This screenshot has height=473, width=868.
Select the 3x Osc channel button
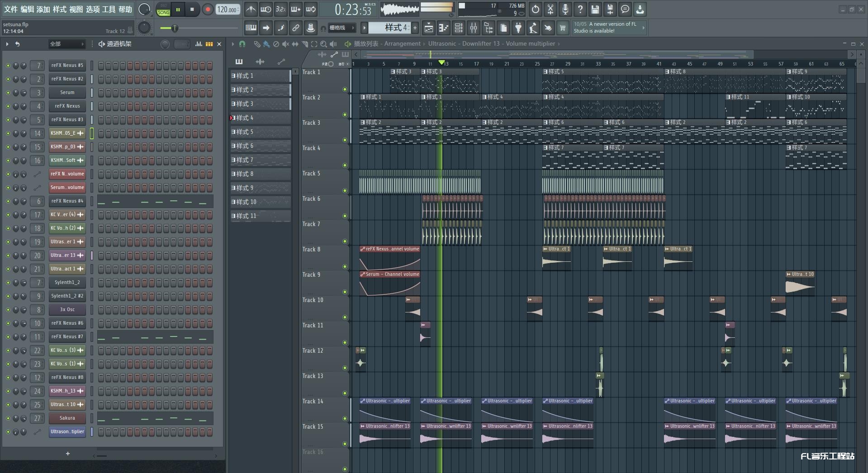coord(67,309)
